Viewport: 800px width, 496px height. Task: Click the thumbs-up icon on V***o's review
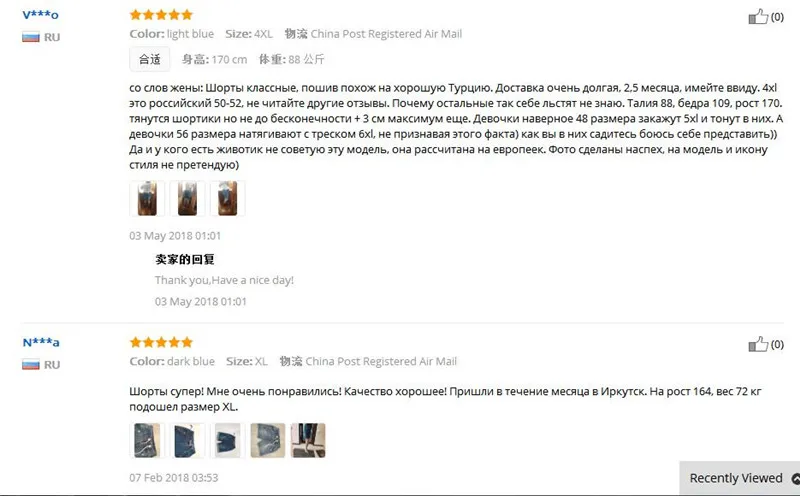[758, 17]
